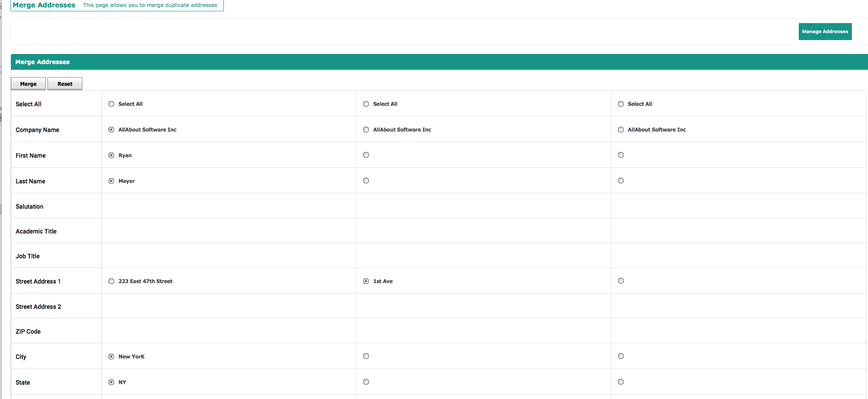Select All radio in third address column
The width and height of the screenshot is (868, 399).
pos(621,104)
